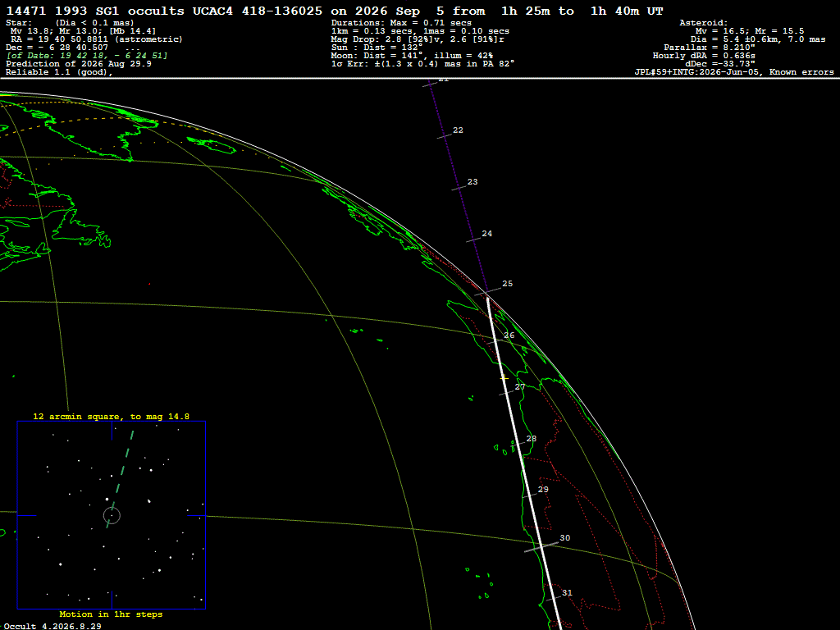
Task: Select the minute 23 marker
Action: click(472, 182)
